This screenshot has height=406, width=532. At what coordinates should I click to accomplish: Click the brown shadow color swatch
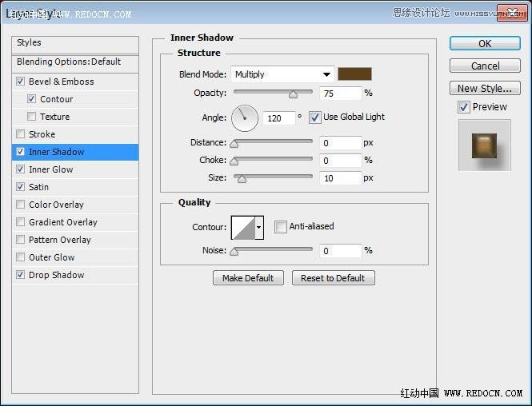click(354, 74)
